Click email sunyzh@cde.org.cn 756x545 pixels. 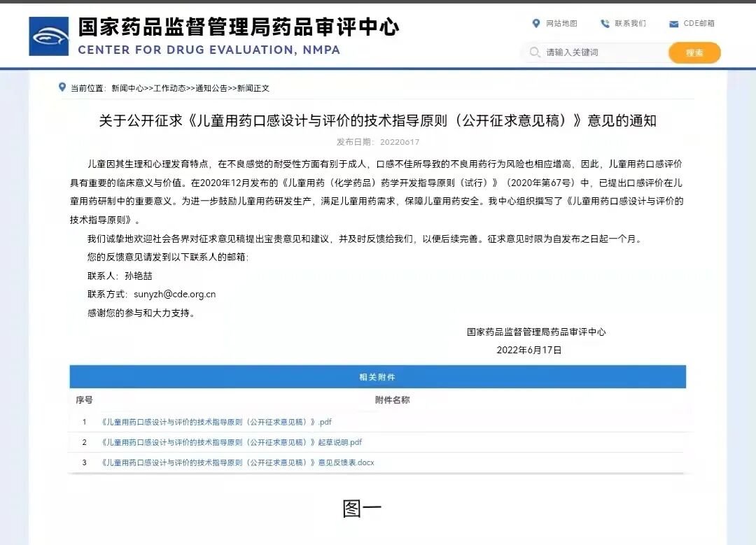174,294
